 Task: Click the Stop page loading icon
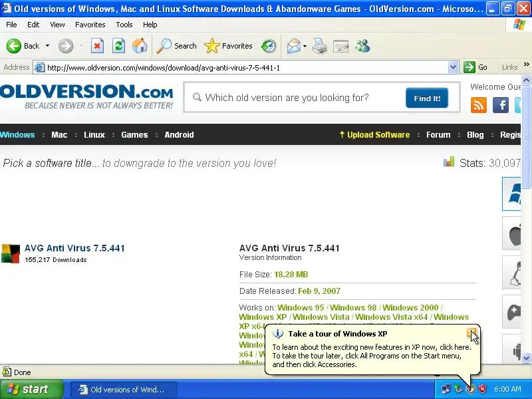97,46
